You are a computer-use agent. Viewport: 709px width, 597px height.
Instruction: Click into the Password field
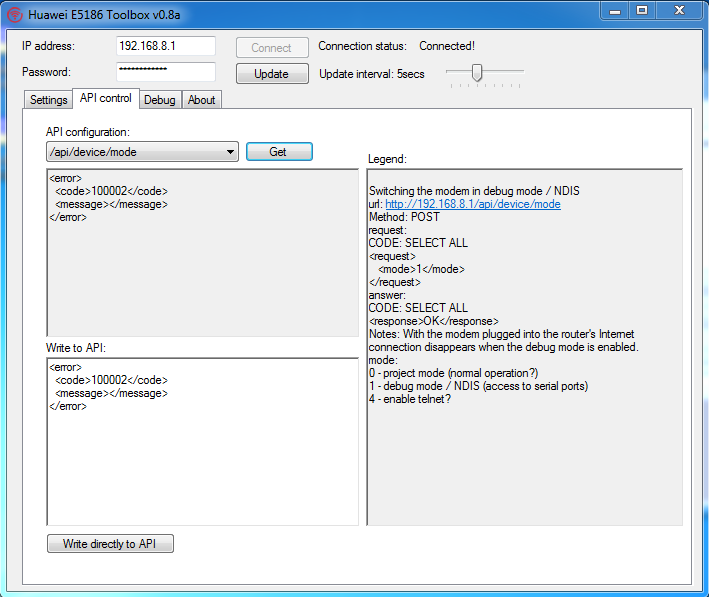coord(165,72)
